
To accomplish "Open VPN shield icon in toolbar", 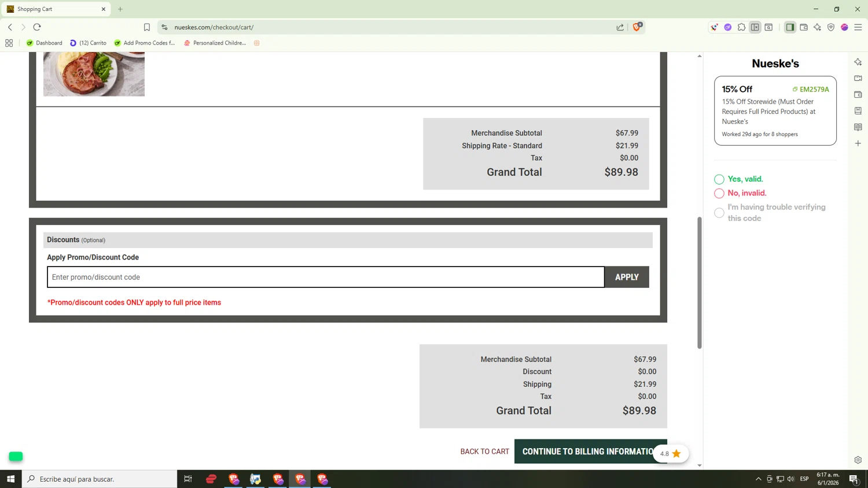I will point(831,27).
